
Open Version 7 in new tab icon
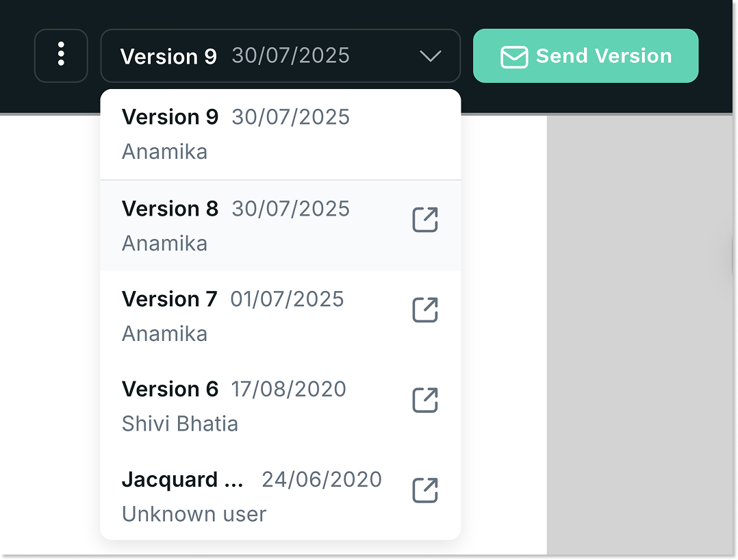[x=424, y=310]
